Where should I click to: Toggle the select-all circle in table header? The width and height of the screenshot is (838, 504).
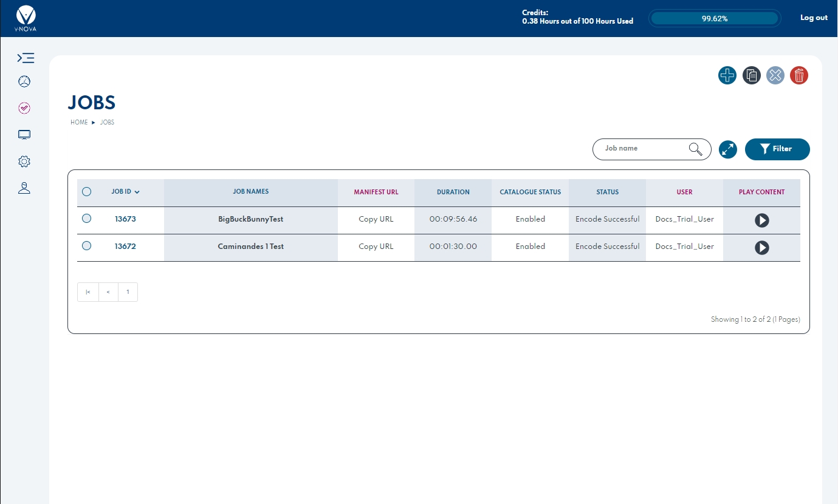point(86,192)
